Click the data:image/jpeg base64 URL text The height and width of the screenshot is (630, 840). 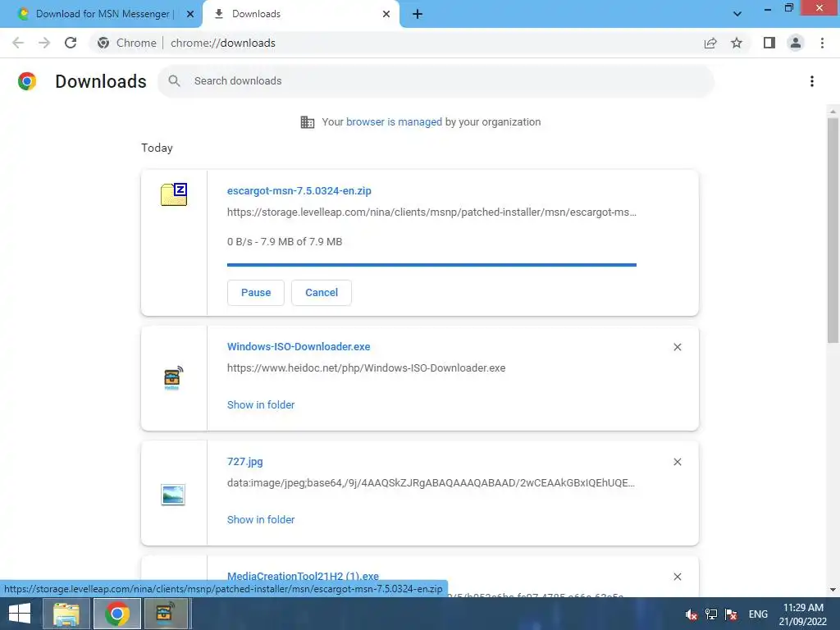[x=431, y=483]
